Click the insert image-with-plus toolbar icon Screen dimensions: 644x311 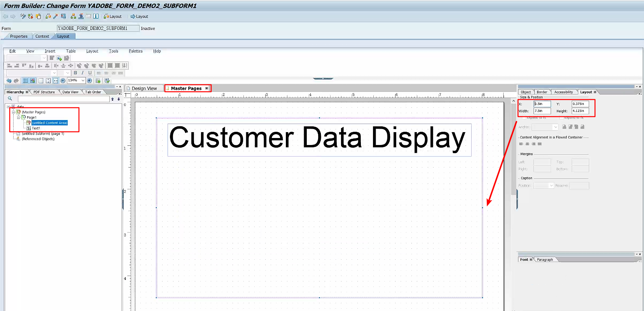pyautogui.click(x=59, y=58)
